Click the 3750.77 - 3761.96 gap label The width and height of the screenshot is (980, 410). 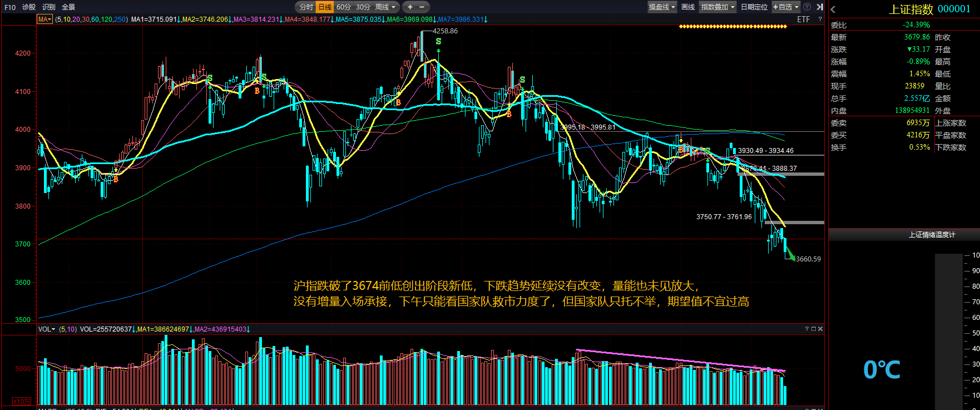(x=724, y=217)
